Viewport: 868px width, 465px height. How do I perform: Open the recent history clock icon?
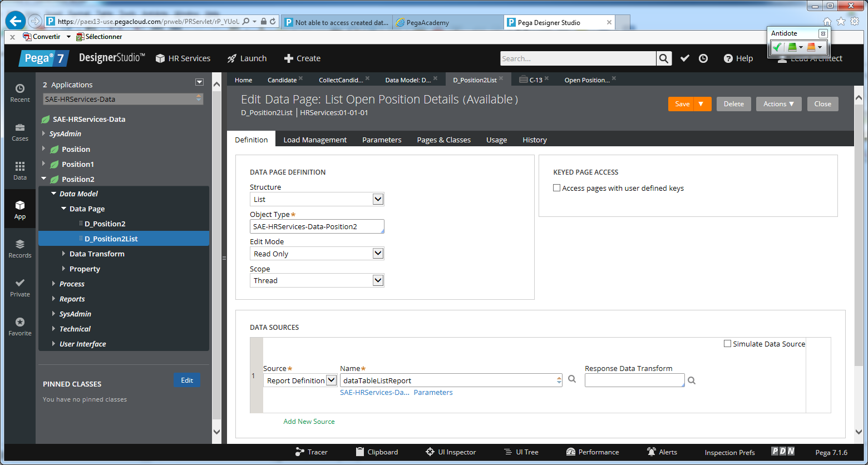tap(703, 58)
